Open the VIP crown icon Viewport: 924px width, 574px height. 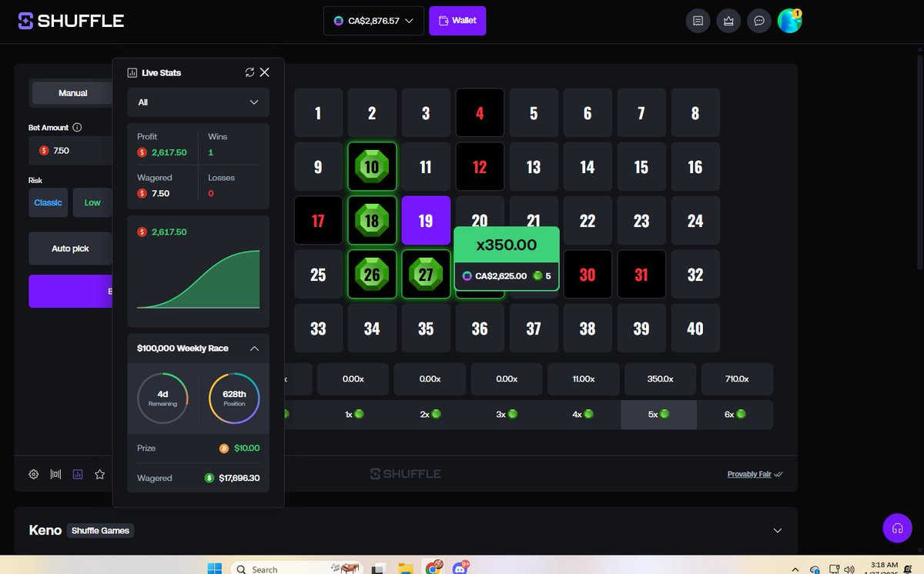[x=728, y=21]
